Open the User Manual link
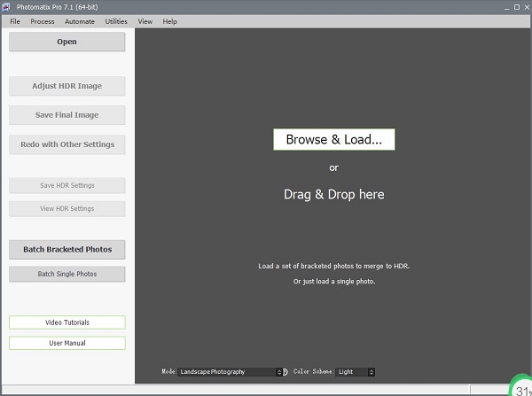Viewport: 532px width, 396px height. click(x=67, y=343)
